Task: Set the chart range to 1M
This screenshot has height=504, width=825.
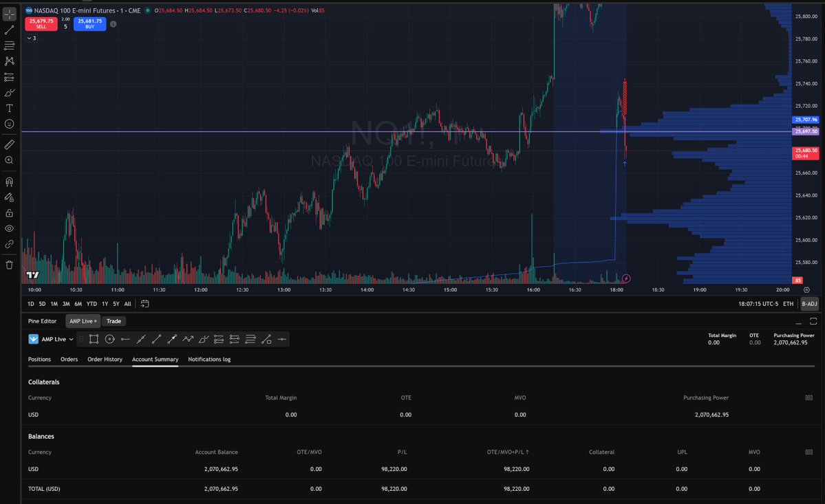Action: (x=54, y=304)
